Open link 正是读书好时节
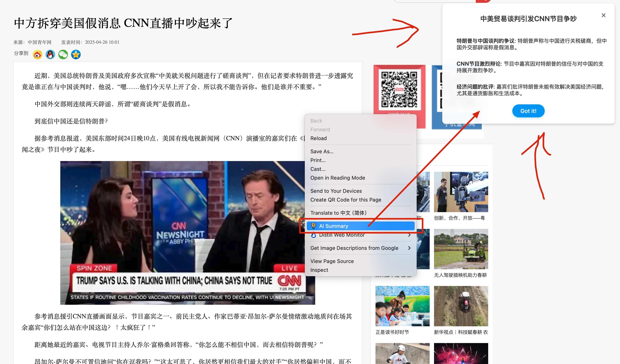This screenshot has height=364, width=620. point(392,332)
